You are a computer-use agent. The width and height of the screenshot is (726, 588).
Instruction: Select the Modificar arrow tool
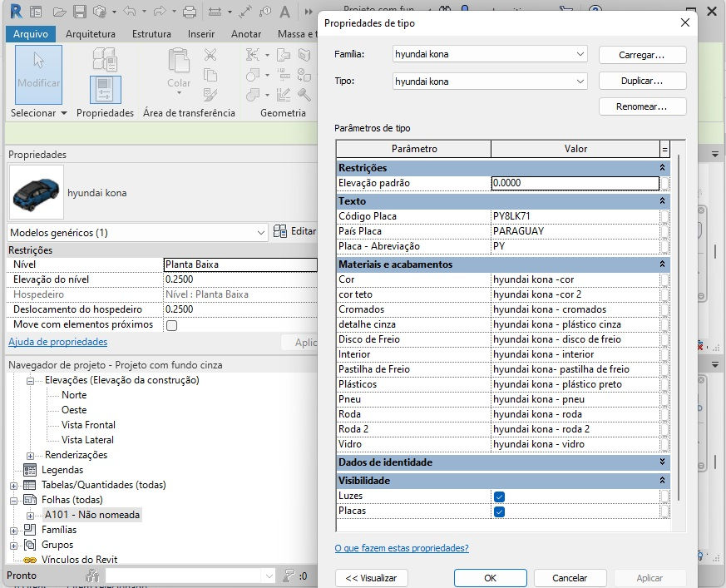click(x=38, y=74)
